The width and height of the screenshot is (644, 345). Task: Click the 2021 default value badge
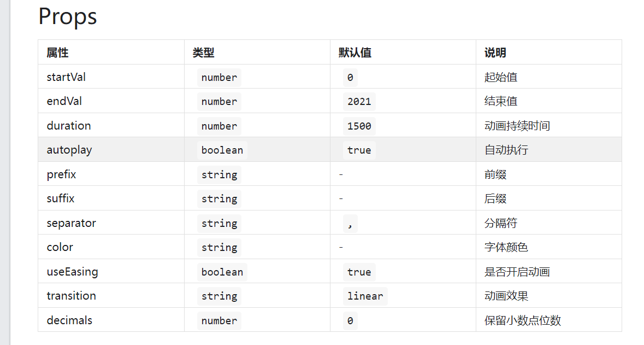tap(359, 101)
